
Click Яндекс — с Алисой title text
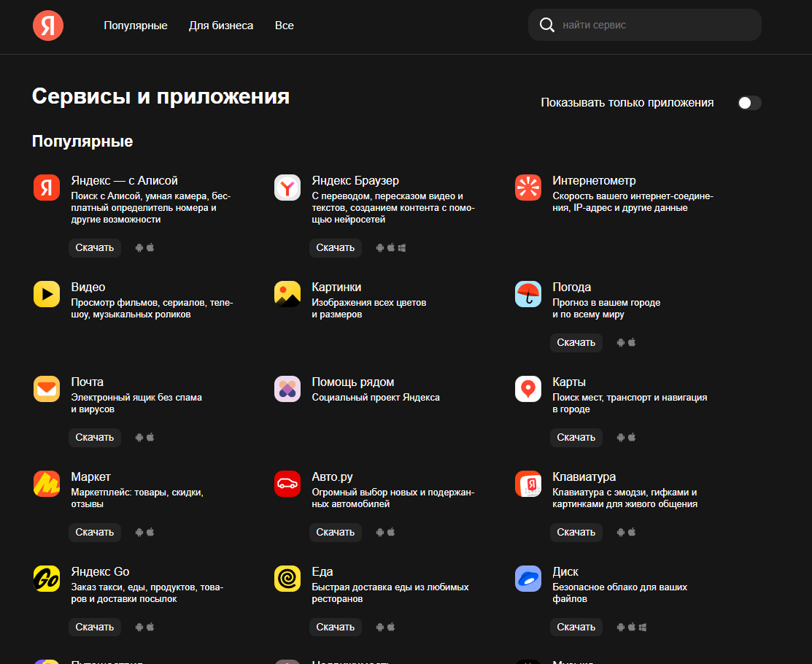tap(124, 181)
